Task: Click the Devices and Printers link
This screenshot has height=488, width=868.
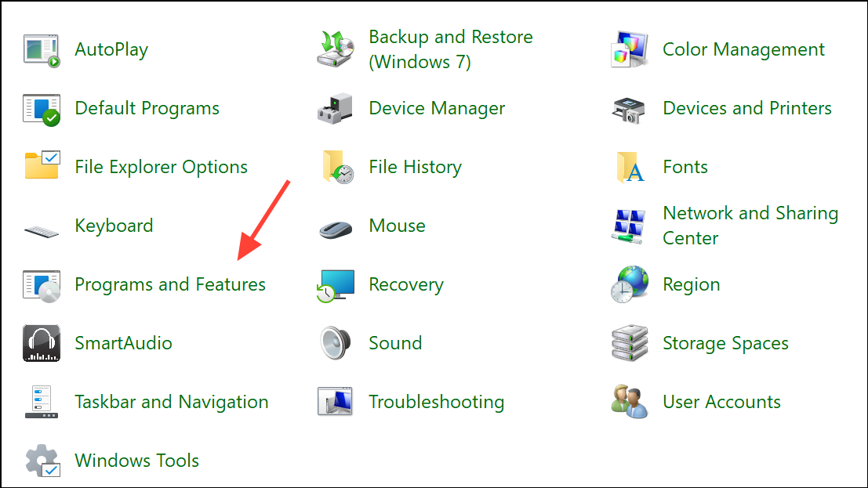Action: 746,108
